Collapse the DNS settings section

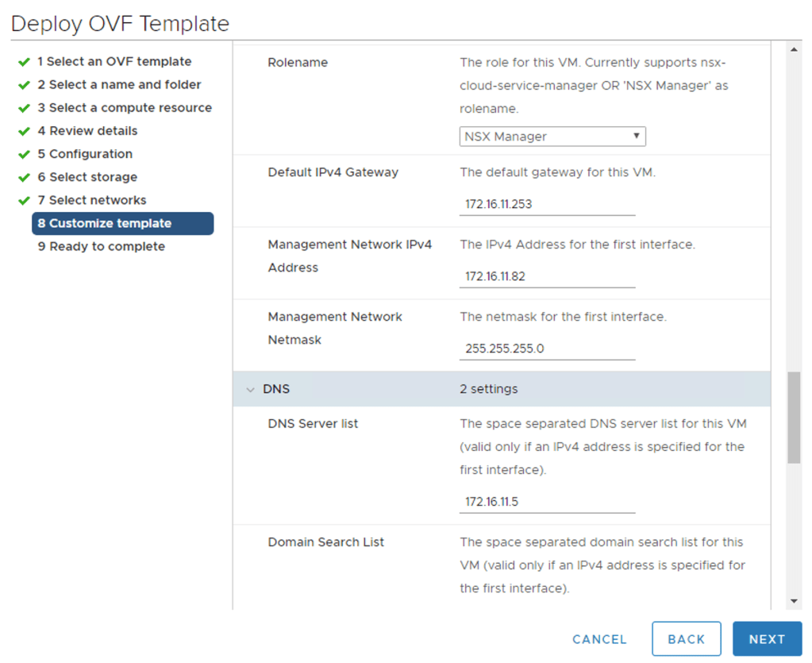250,389
